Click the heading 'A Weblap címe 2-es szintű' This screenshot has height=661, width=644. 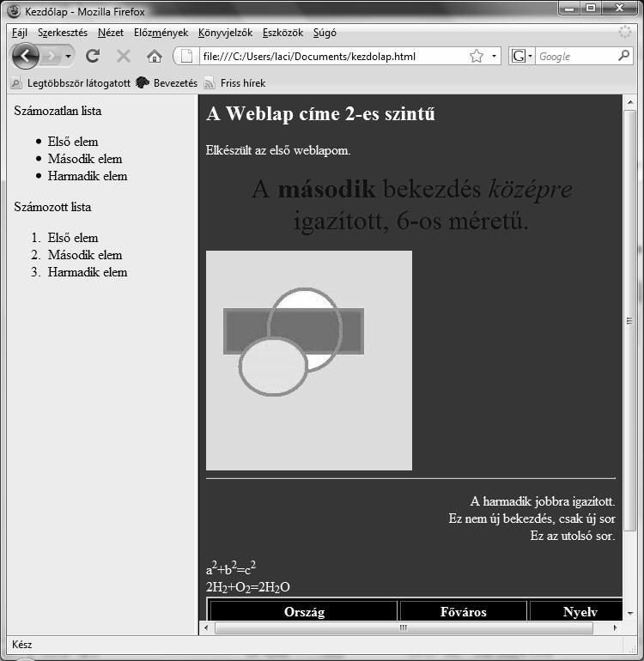(x=320, y=113)
